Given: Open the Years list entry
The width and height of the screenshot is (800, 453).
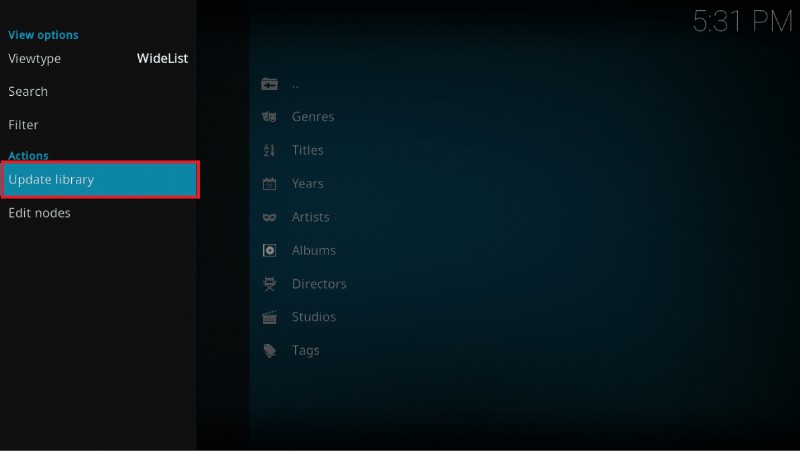Looking at the screenshot, I should (308, 184).
